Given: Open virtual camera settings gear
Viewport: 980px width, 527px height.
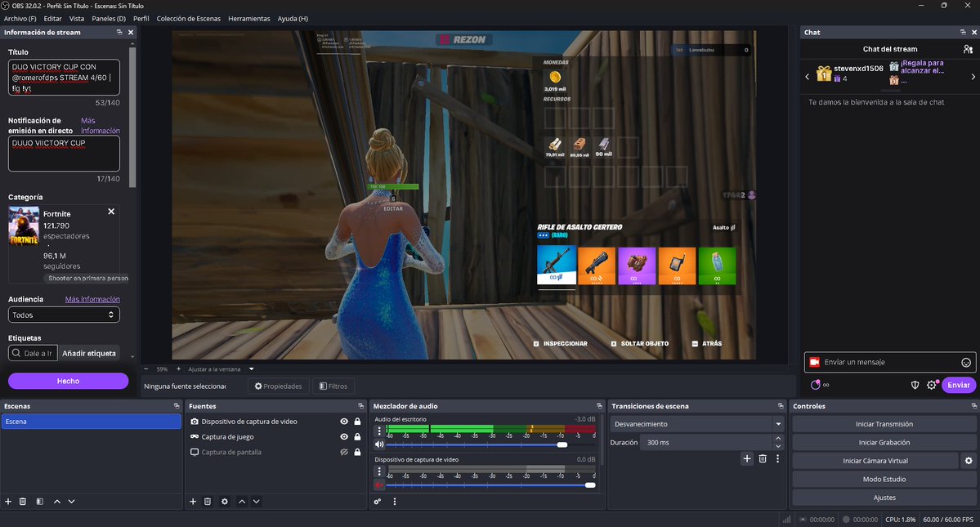Looking at the screenshot, I should [968, 461].
